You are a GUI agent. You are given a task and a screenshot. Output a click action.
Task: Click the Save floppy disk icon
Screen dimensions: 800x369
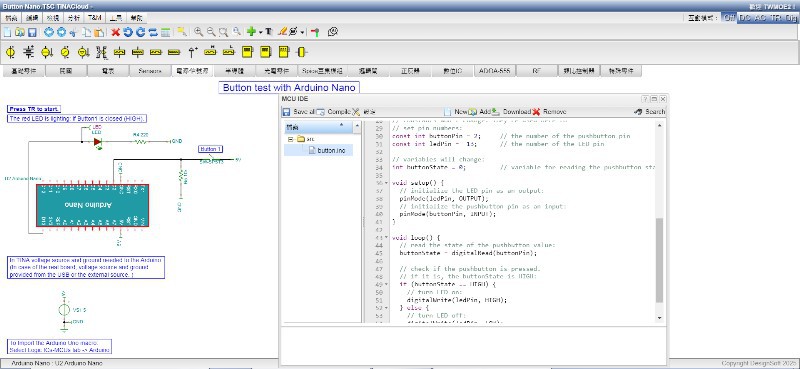tap(32, 32)
